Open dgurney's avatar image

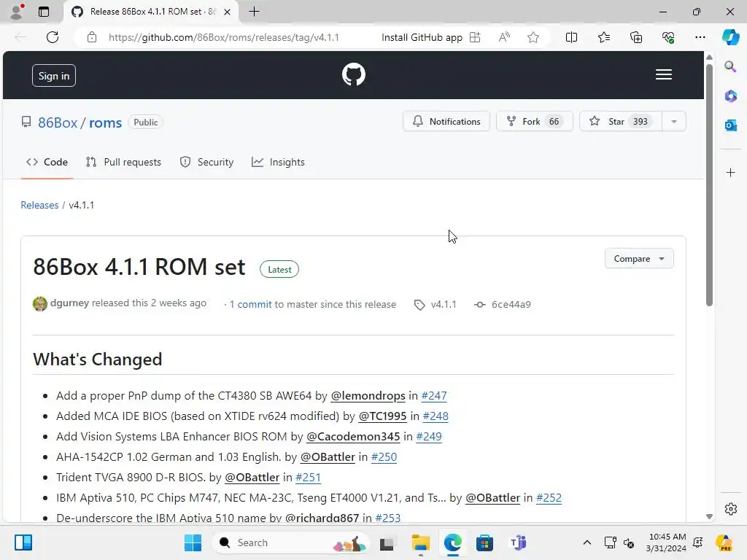40,304
